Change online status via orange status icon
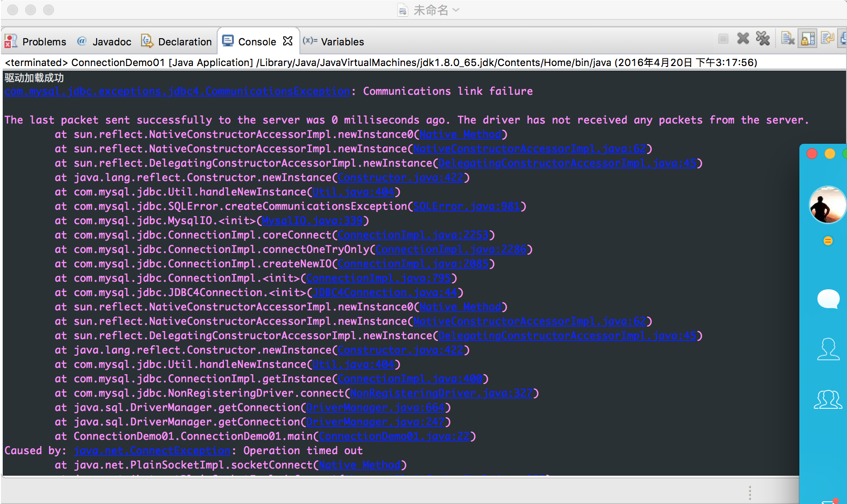 click(828, 241)
